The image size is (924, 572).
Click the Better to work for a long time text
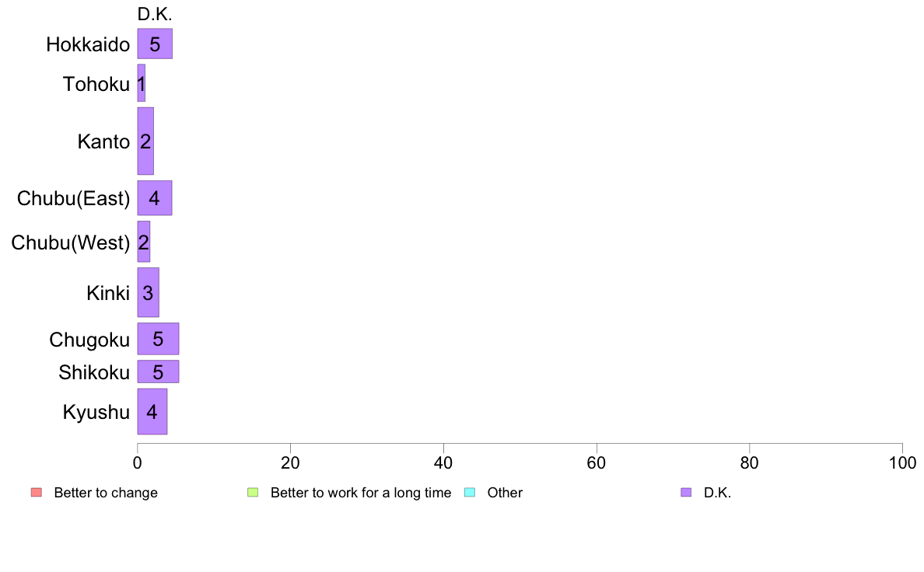tap(361, 493)
